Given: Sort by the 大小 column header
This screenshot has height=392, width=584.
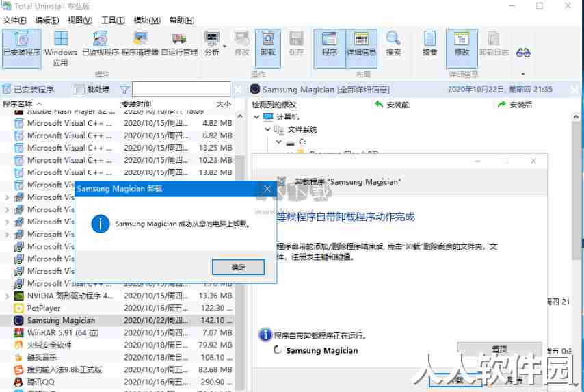Looking at the screenshot, I should tap(224, 104).
